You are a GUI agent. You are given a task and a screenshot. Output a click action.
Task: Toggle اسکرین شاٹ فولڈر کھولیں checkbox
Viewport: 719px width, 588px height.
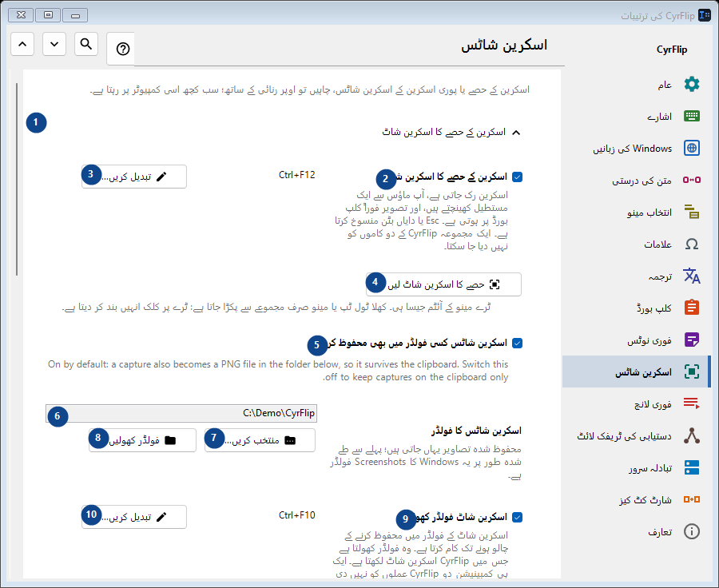coord(517,518)
